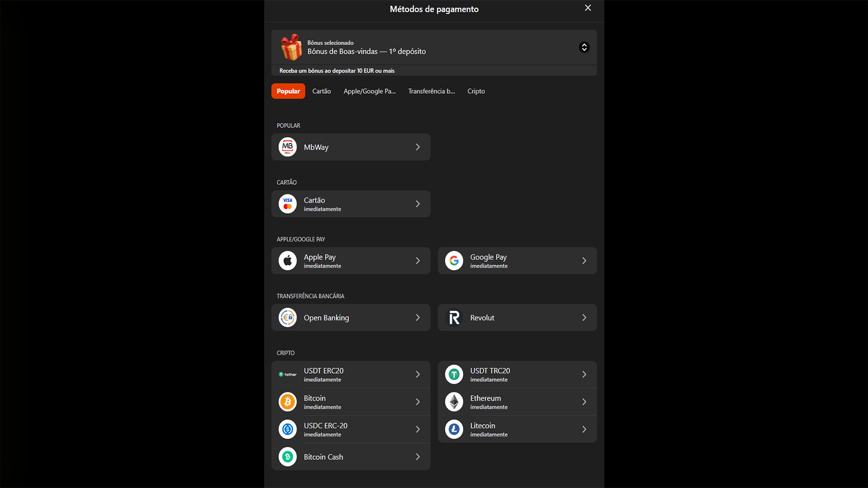
Task: Expand Litecoin via its chevron arrow
Action: tap(584, 429)
